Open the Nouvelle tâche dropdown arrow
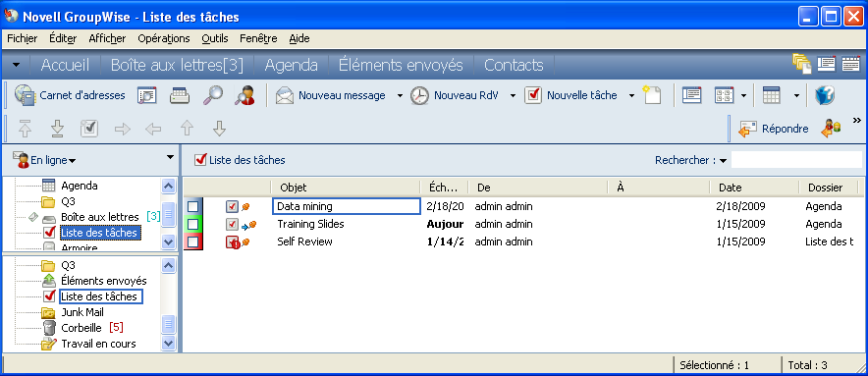The image size is (868, 376). (631, 96)
